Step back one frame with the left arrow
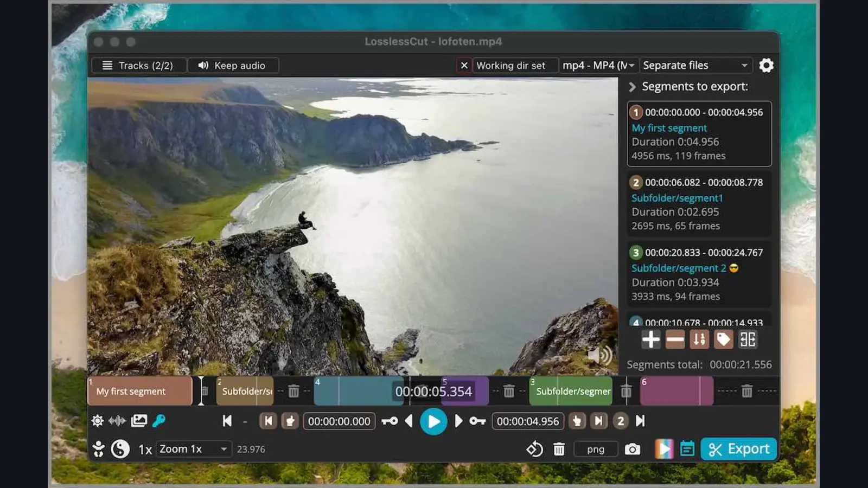Viewport: 868px width, 488px height. click(409, 421)
